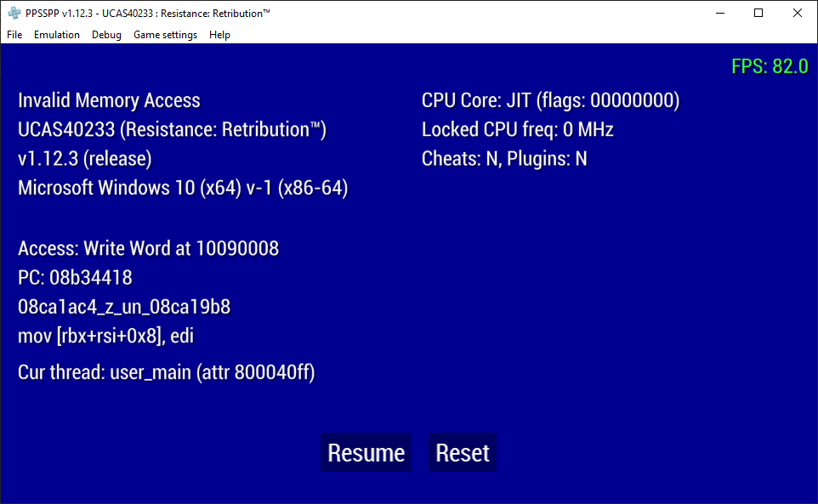This screenshot has width=818, height=504.
Task: Click 'Access: Write Word at 10090008' text
Action: pyautogui.click(x=148, y=249)
